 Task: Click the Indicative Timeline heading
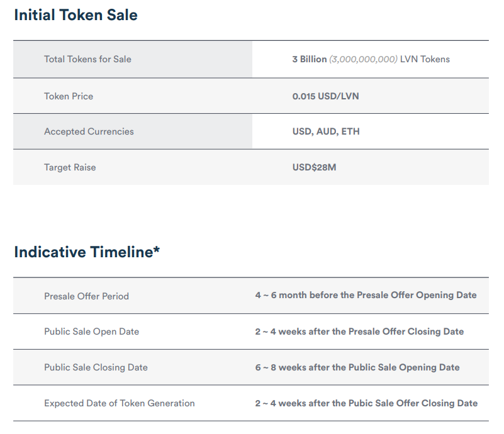[87, 252]
